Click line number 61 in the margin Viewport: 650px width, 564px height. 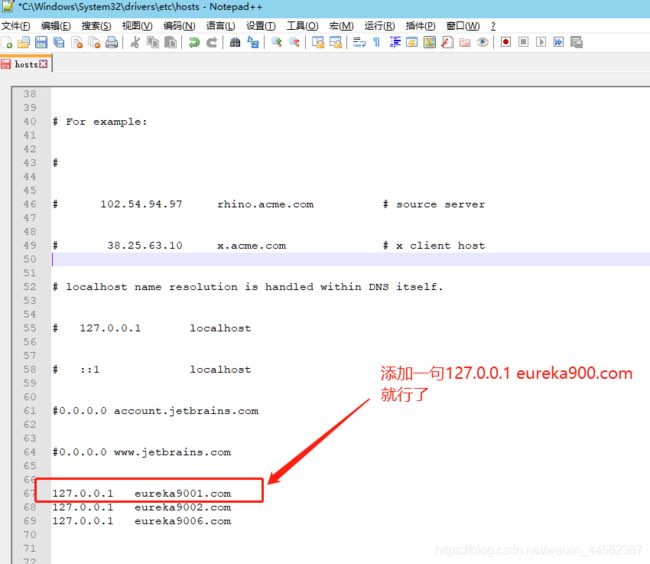(30, 411)
